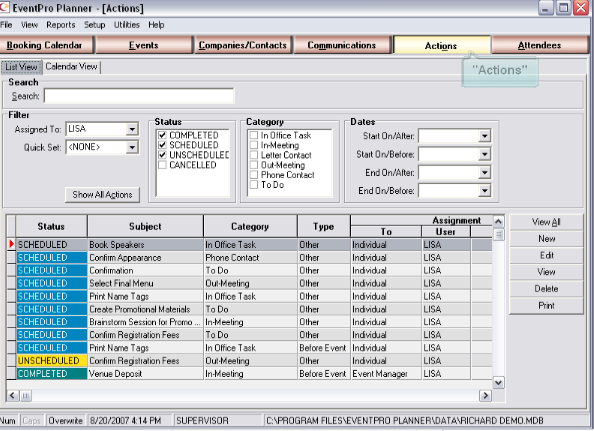
Task: Select the Select Final Menu row
Action: [x=250, y=283]
